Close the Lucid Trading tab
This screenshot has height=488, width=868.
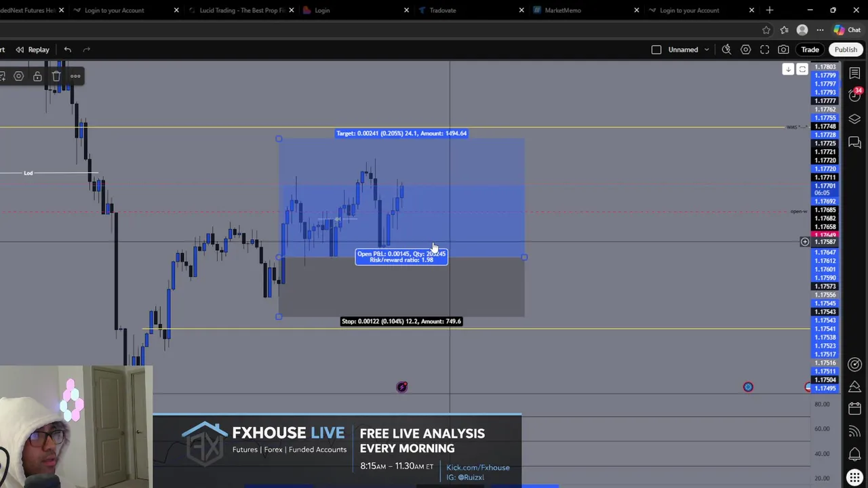click(x=292, y=10)
